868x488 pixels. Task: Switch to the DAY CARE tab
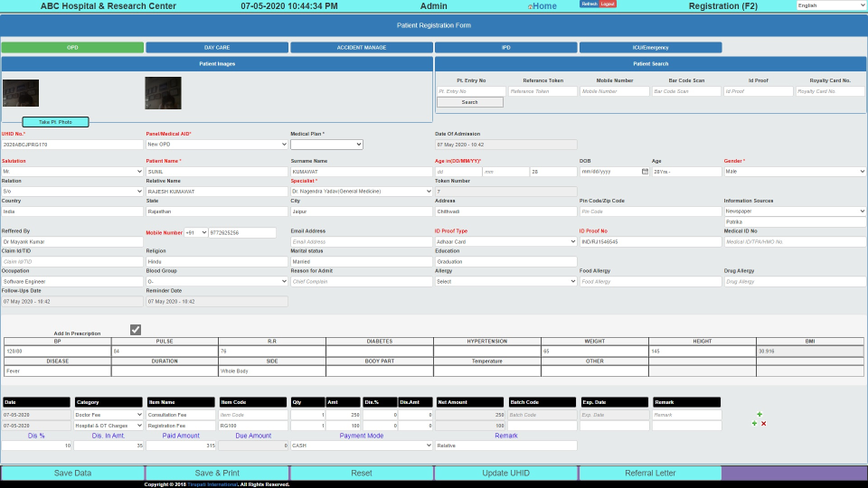click(x=217, y=48)
